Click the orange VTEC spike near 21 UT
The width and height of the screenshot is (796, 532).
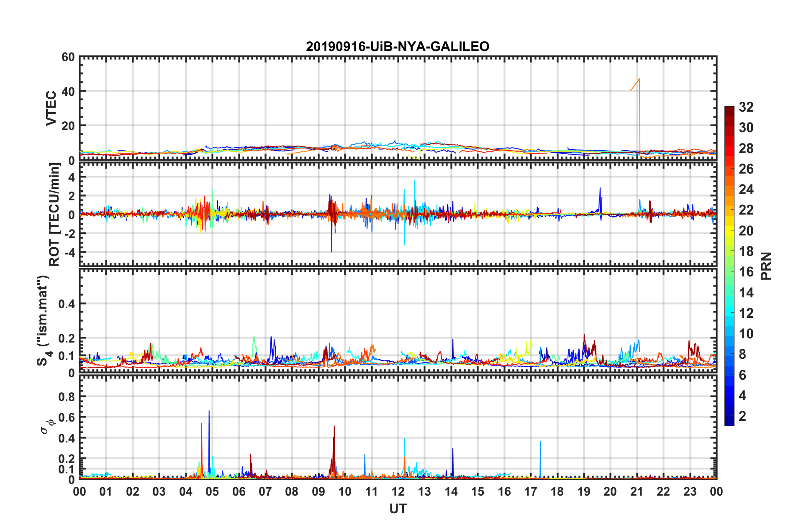[x=639, y=117]
